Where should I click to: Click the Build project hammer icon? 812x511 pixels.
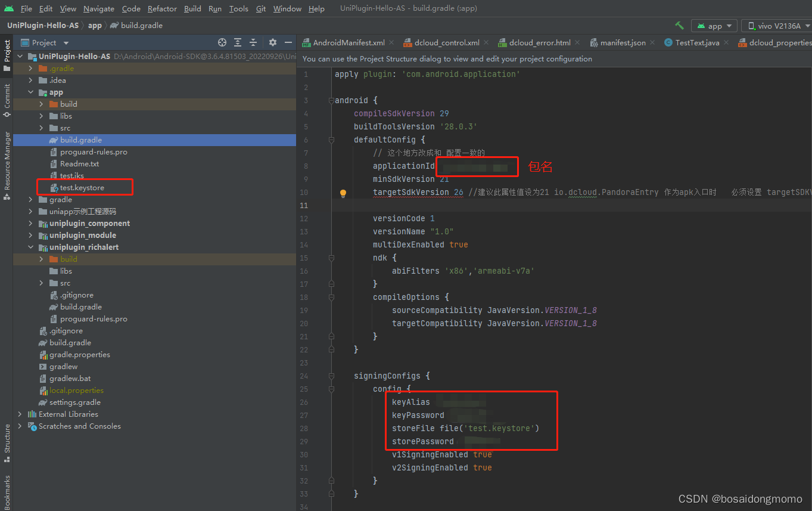tap(679, 26)
